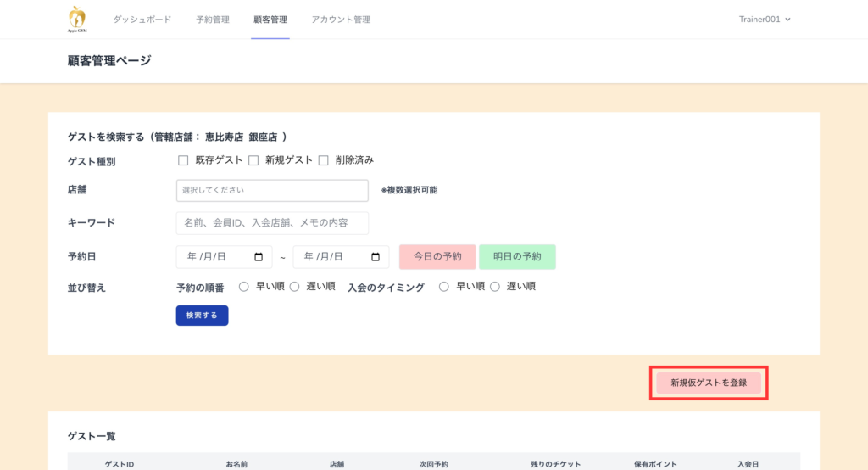Switch to 予約管理 tab
The height and width of the screenshot is (470, 868).
point(212,20)
